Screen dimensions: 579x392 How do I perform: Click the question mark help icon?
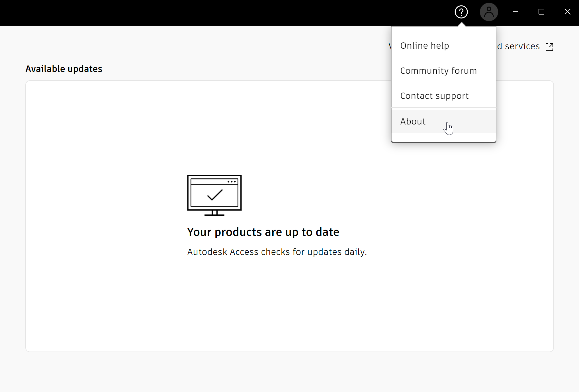coord(461,12)
